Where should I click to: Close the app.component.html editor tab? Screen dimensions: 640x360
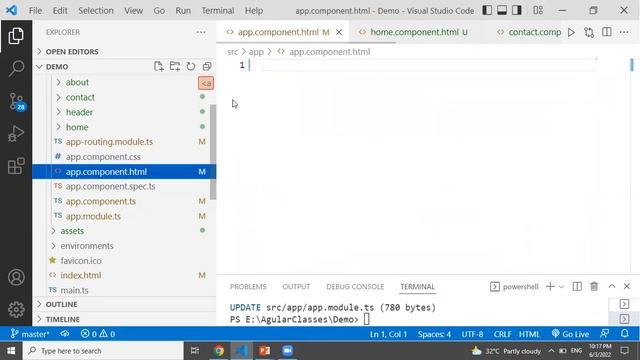(339, 32)
